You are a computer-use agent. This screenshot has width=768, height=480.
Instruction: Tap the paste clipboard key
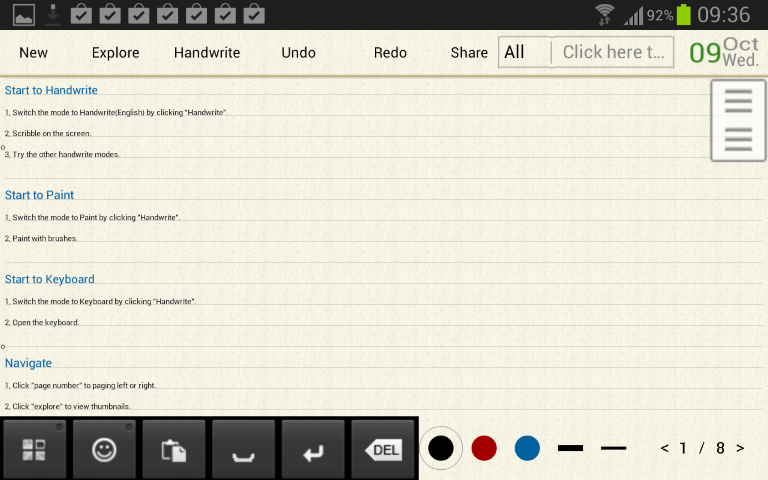pyautogui.click(x=173, y=449)
